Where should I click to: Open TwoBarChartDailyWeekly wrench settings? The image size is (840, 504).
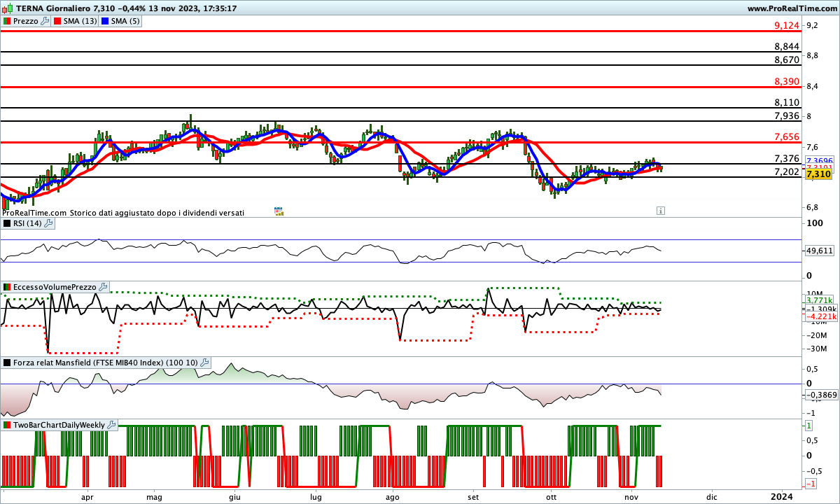coord(112,425)
